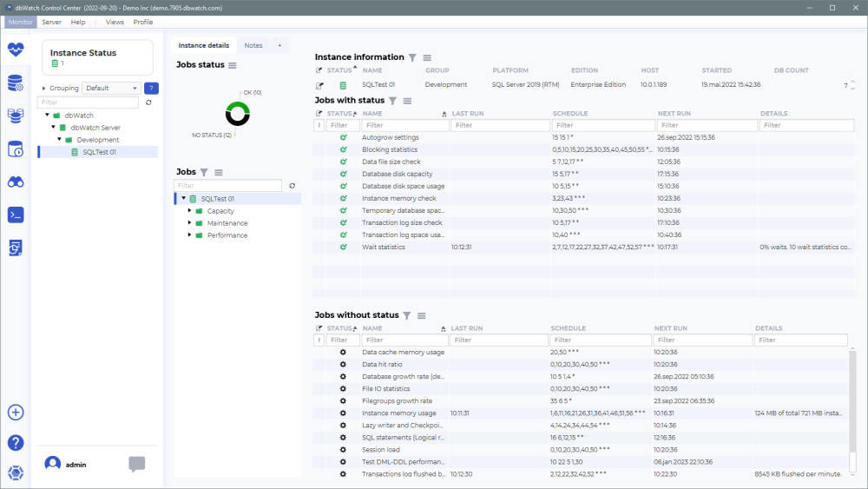Viewport: 868px width, 489px height.
Task: Expand the Performance jobs folder
Action: [x=190, y=235]
